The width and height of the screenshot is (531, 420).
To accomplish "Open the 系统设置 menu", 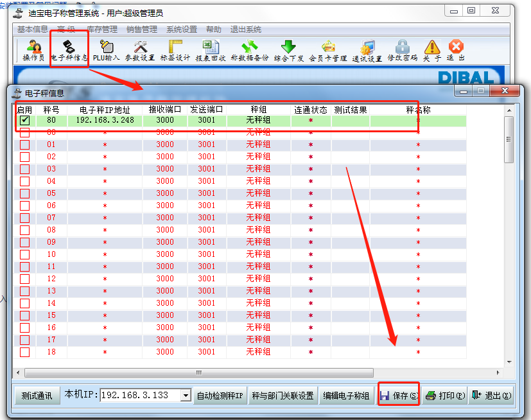I will coord(182,30).
